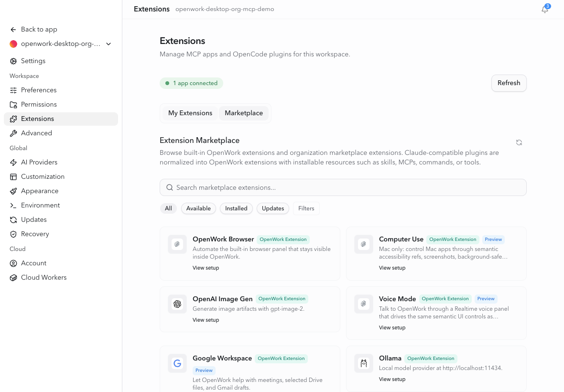Click the OpenWork Browser title
The image size is (564, 392).
tap(223, 239)
